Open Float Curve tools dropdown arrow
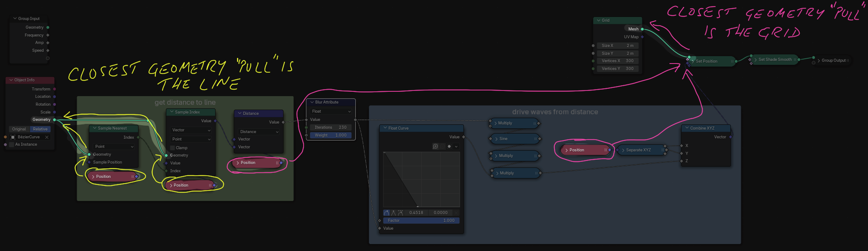The width and height of the screenshot is (868, 251). tap(456, 147)
